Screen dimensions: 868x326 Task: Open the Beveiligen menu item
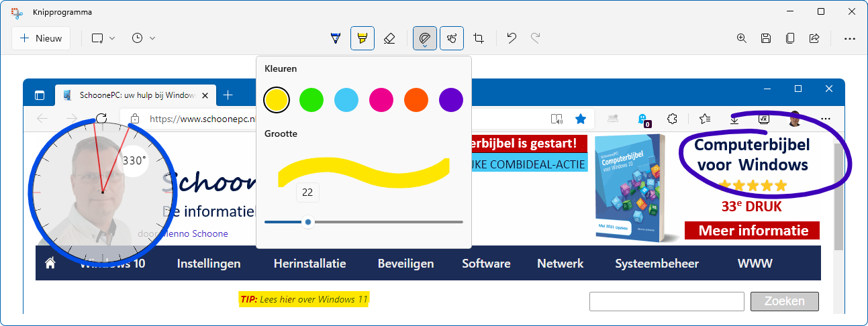click(405, 264)
